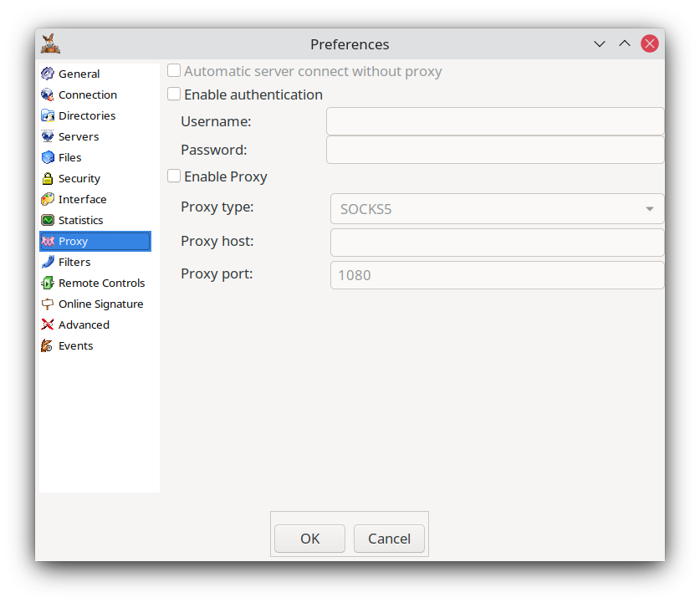The height and width of the screenshot is (603, 700).
Task: Click the Events icon in sidebar
Action: pos(48,345)
